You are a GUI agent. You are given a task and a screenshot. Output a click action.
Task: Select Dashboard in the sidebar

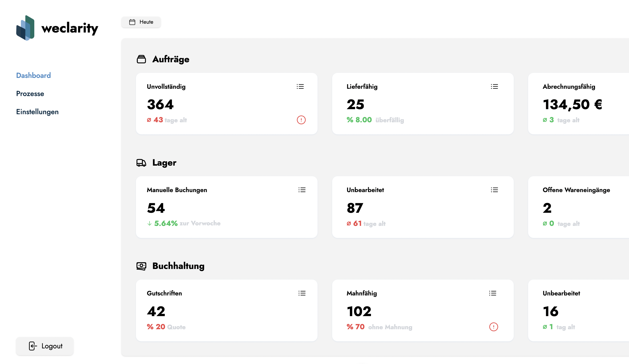pyautogui.click(x=33, y=75)
